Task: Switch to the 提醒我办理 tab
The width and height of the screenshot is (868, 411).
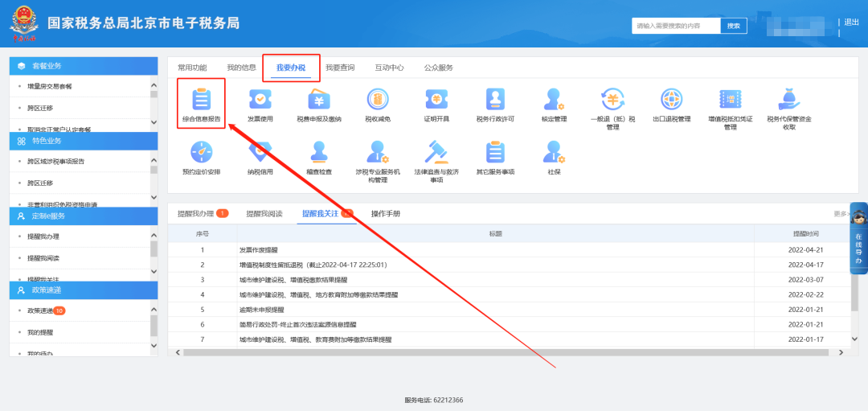Action: pyautogui.click(x=196, y=214)
